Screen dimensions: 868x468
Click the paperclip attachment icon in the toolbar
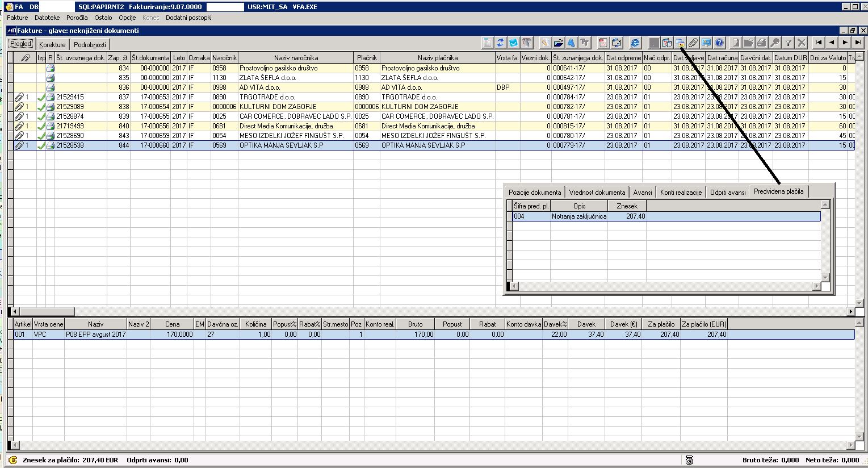tap(693, 43)
